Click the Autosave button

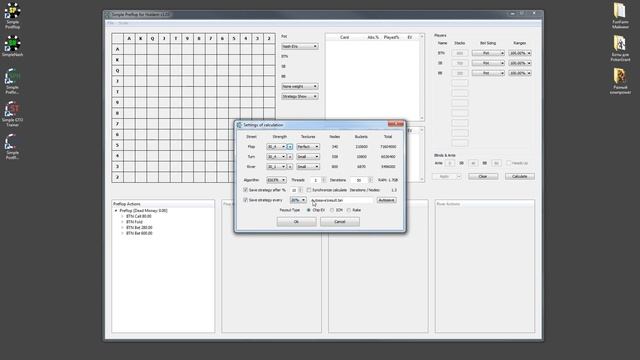coord(386,200)
